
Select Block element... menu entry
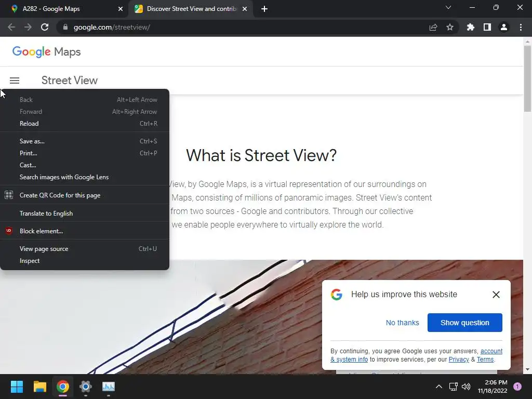coord(85,231)
